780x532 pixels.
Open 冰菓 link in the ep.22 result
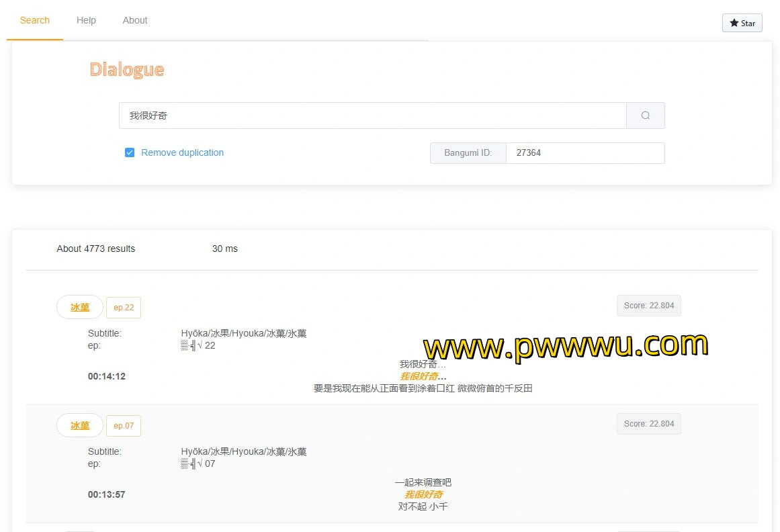[x=79, y=307]
